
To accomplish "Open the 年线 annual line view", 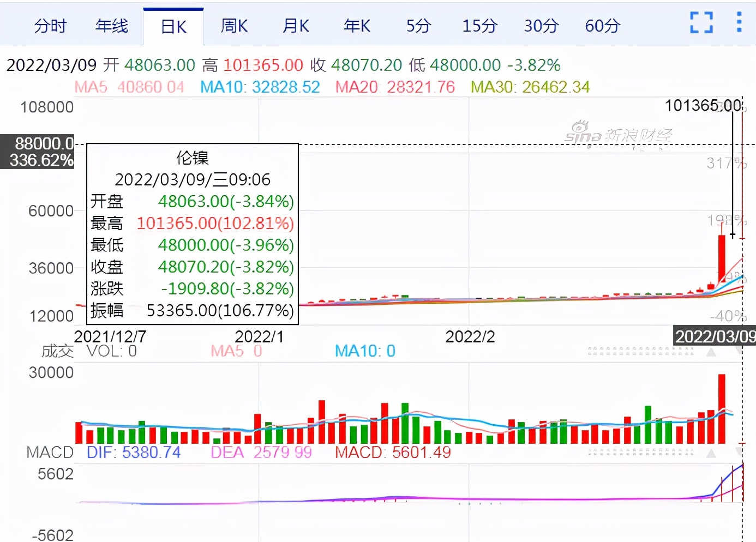I will [x=112, y=25].
